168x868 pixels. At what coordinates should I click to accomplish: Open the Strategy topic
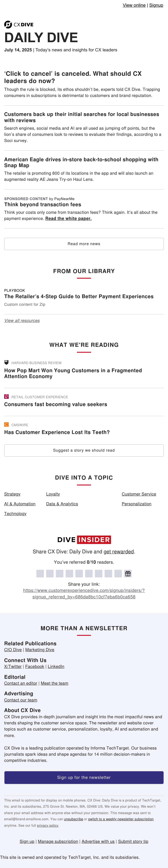pyautogui.click(x=12, y=494)
